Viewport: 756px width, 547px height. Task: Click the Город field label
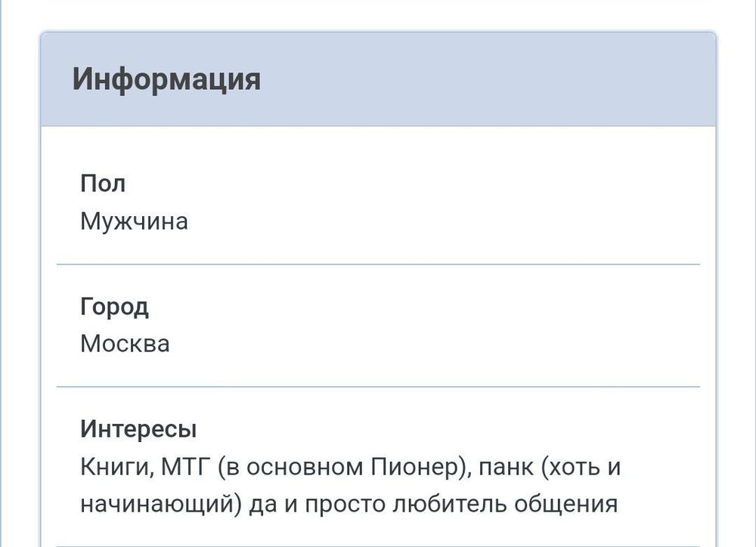click(114, 307)
